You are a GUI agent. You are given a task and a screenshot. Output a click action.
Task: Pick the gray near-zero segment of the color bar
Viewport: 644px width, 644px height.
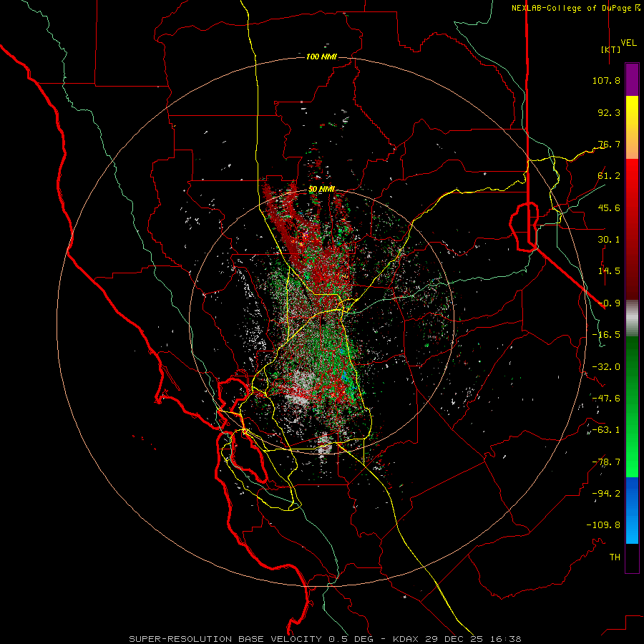(632, 317)
